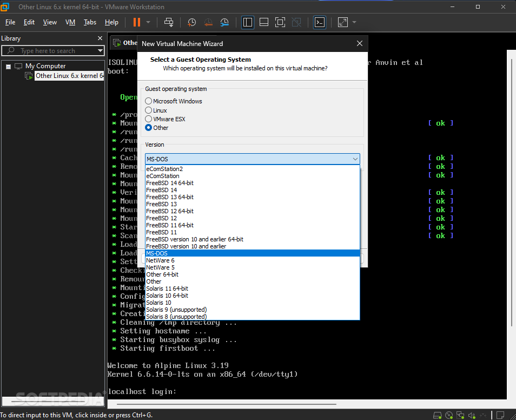516x420 pixels.
Task: Choose highlighted MS-DOS list entry
Action: click(x=252, y=253)
